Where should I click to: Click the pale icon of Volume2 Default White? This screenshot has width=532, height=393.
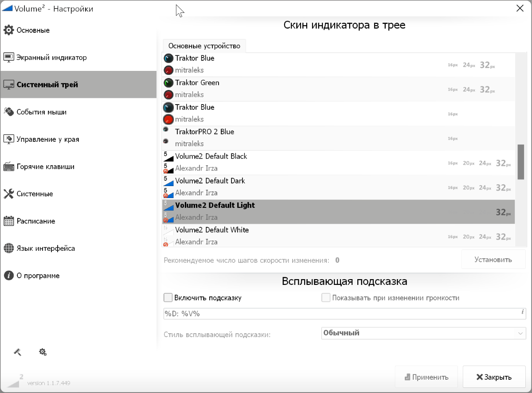pos(168,230)
